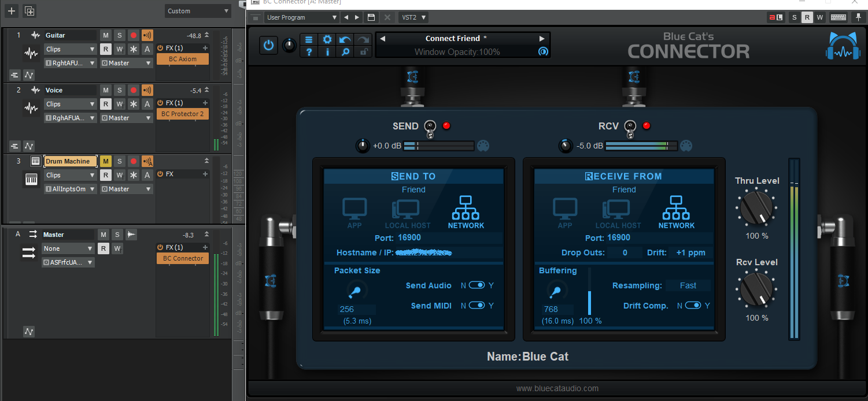Image resolution: width=868 pixels, height=401 pixels.
Task: Open the BC Axiom plugin on Guitar
Action: [x=183, y=59]
